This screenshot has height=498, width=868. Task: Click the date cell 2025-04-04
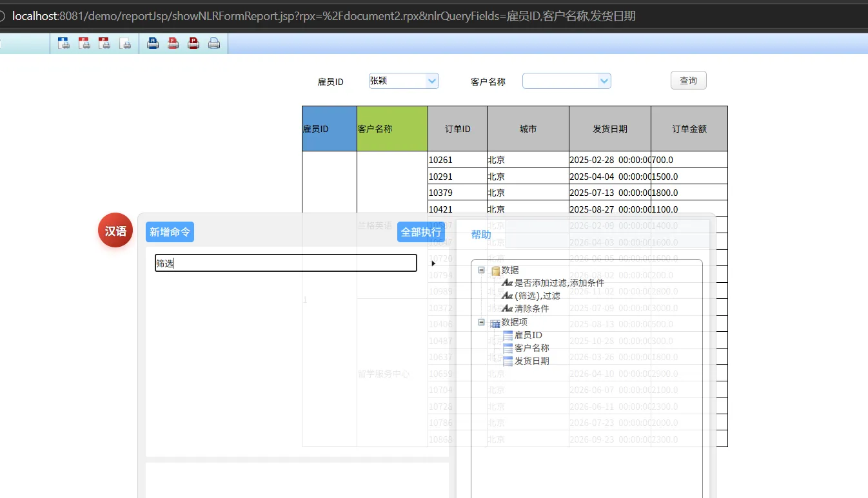610,176
